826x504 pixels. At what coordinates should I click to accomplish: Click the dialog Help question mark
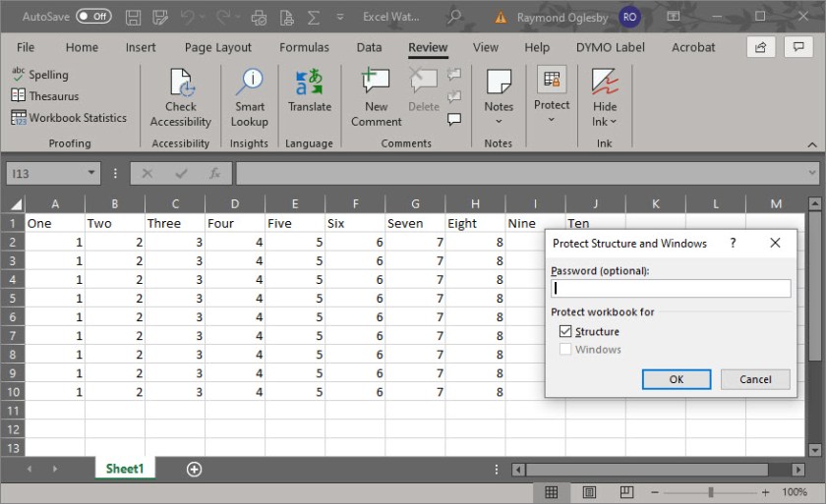[733, 243]
